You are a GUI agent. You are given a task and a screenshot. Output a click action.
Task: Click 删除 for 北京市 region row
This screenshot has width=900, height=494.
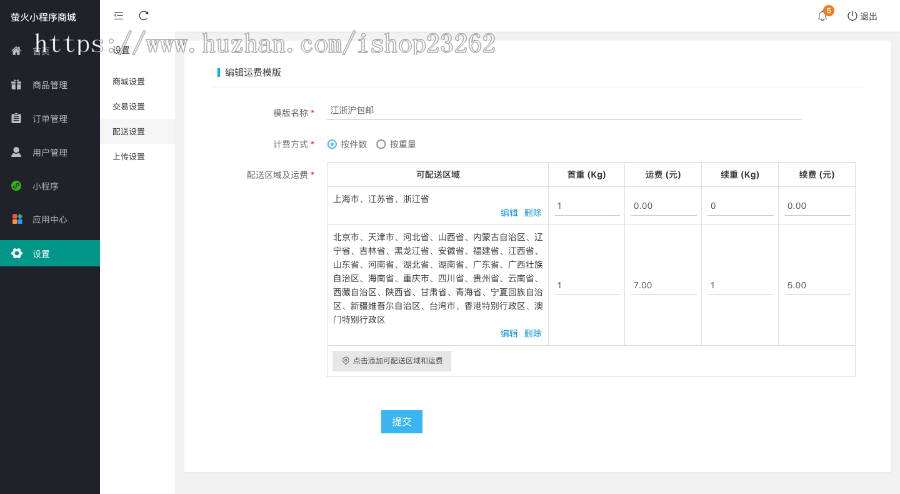pos(533,333)
